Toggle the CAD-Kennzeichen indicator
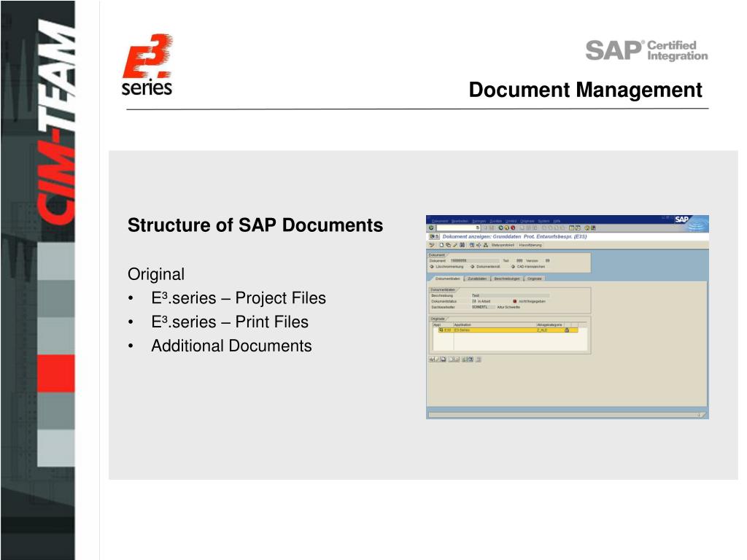The image size is (747, 560). point(513,267)
